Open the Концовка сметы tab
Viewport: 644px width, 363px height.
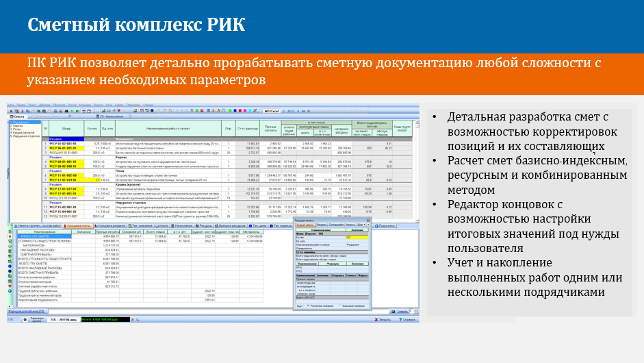click(78, 226)
